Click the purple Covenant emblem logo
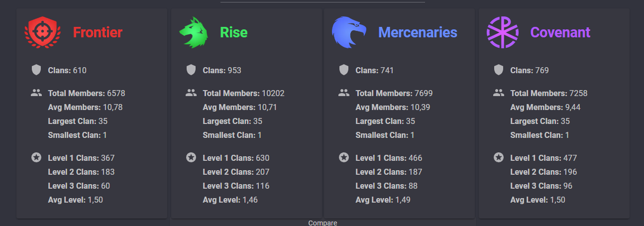644x226 pixels. click(x=502, y=33)
